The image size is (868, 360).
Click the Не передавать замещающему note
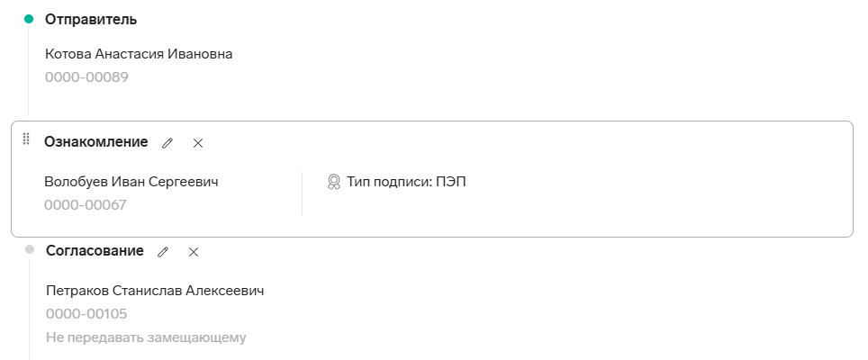pos(146,337)
